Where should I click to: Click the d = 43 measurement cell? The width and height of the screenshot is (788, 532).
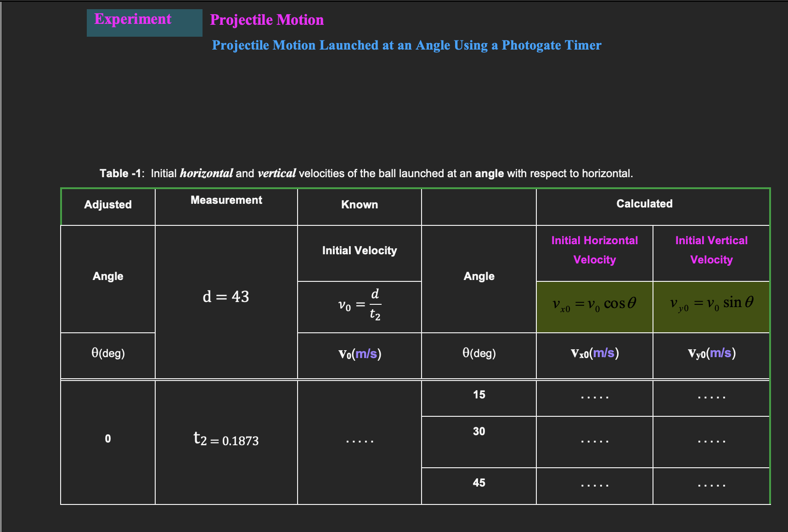(x=226, y=297)
